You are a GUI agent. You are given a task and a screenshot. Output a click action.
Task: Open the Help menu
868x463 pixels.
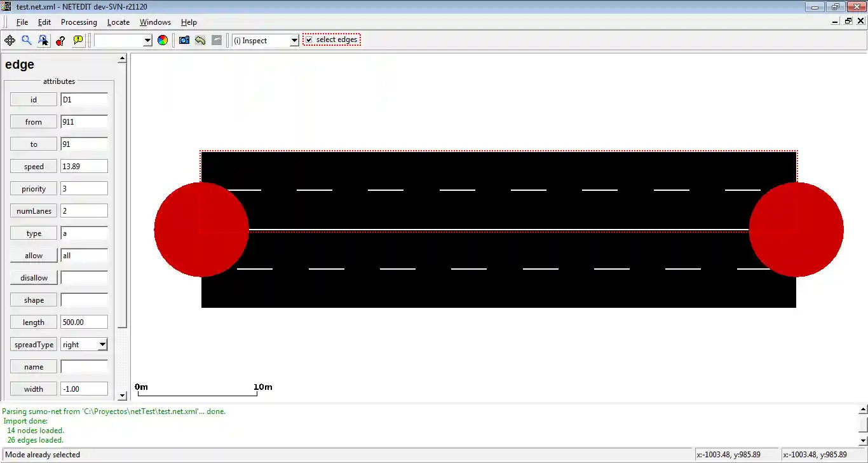(x=189, y=22)
